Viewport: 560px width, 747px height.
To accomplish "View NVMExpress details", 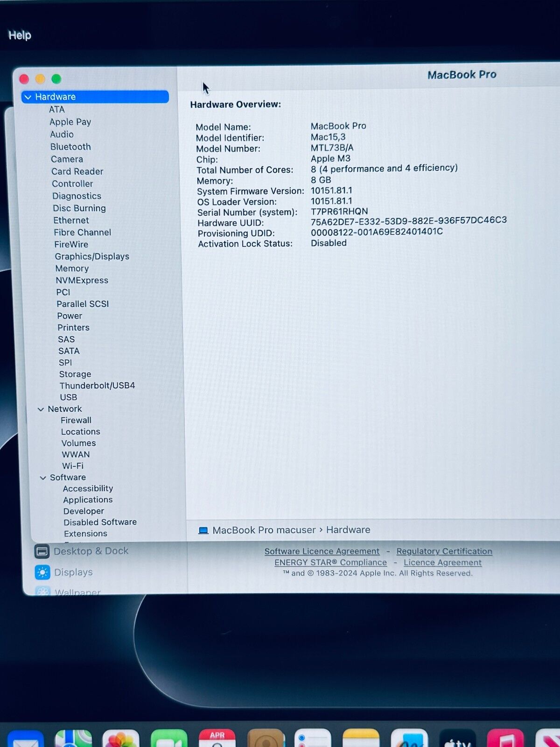I will (x=82, y=281).
